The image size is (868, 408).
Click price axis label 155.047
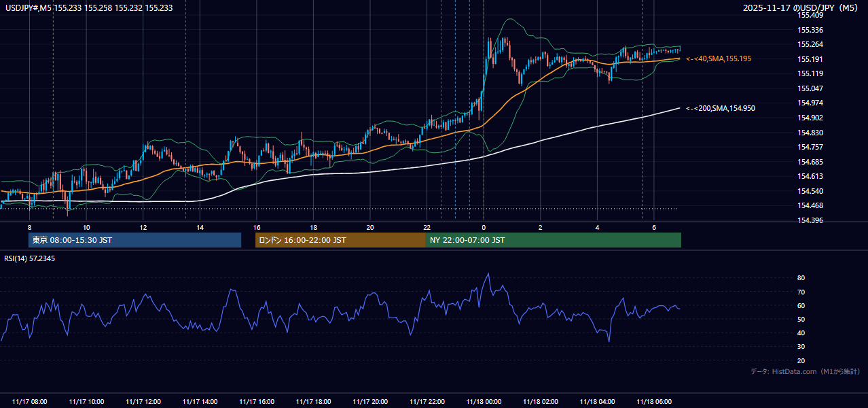click(810, 88)
